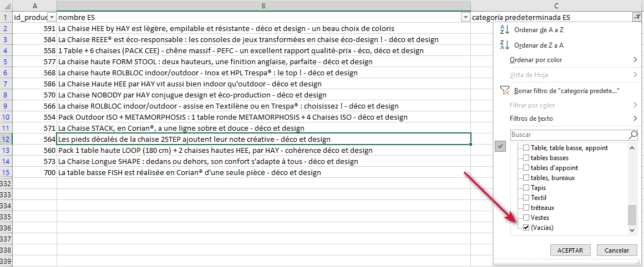Click filter list scrollbar down arrow

(x=633, y=232)
